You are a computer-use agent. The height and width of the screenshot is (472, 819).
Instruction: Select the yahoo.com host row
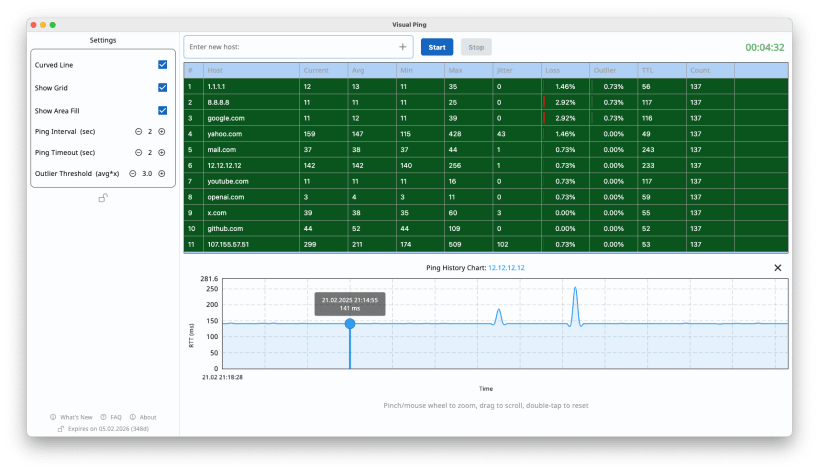486,134
